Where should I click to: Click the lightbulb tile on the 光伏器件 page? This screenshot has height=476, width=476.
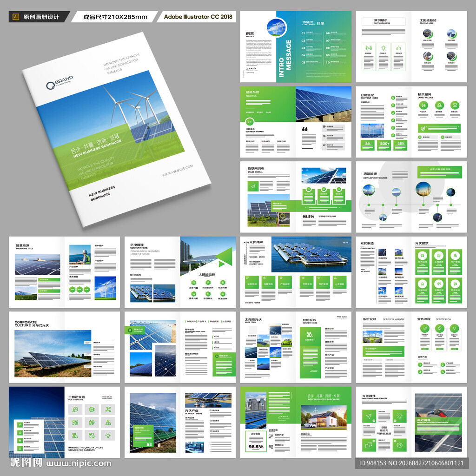click(x=399, y=416)
